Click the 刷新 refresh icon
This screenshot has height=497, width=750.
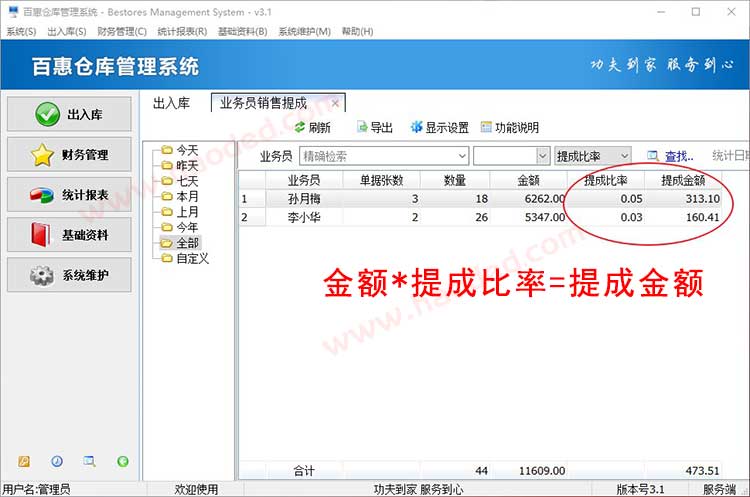click(299, 127)
